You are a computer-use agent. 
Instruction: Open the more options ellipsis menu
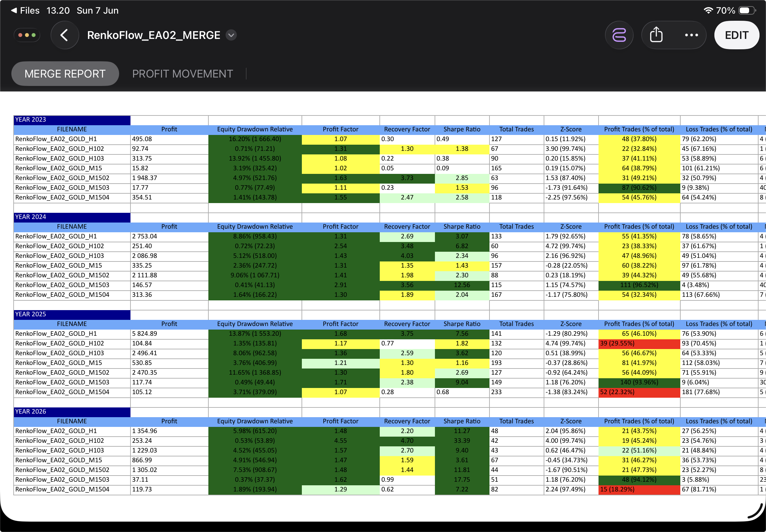[691, 35]
